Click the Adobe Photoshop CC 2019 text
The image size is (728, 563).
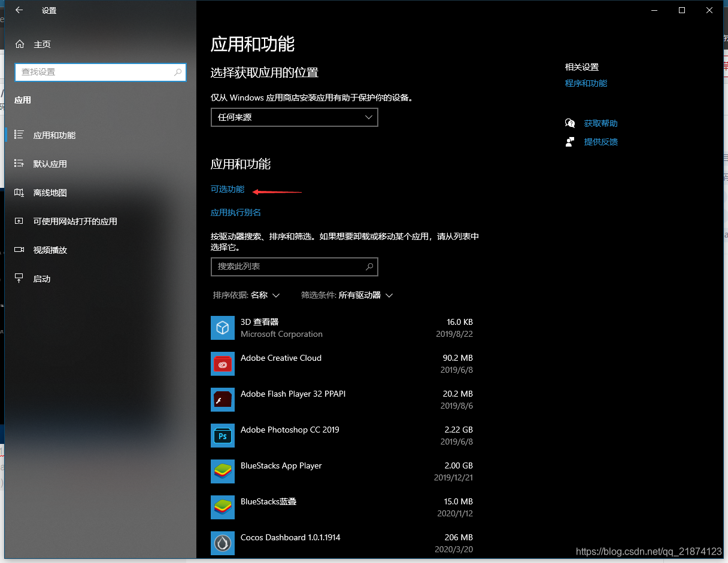pyautogui.click(x=290, y=430)
